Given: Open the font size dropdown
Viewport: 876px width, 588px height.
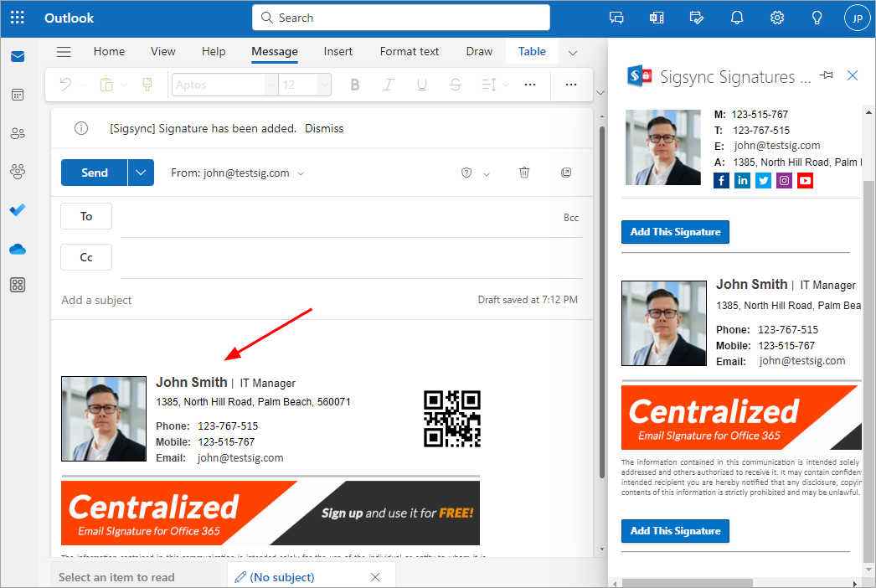Looking at the screenshot, I should (323, 85).
